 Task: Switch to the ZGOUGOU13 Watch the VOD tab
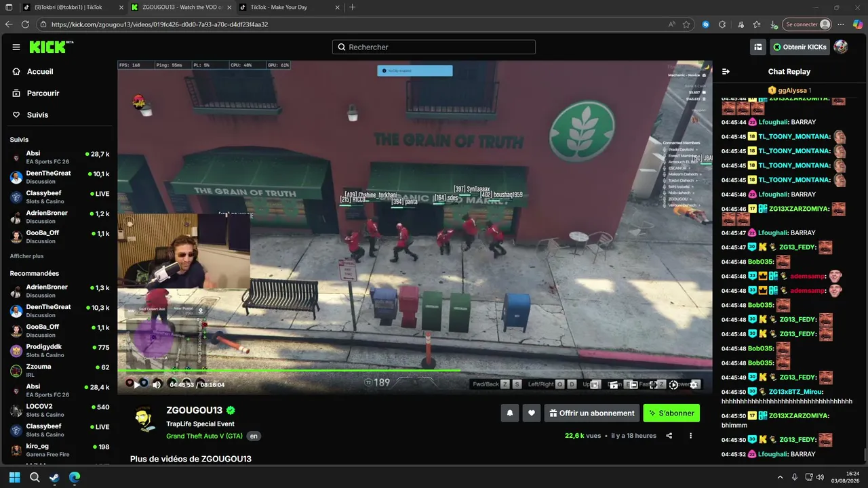[180, 7]
